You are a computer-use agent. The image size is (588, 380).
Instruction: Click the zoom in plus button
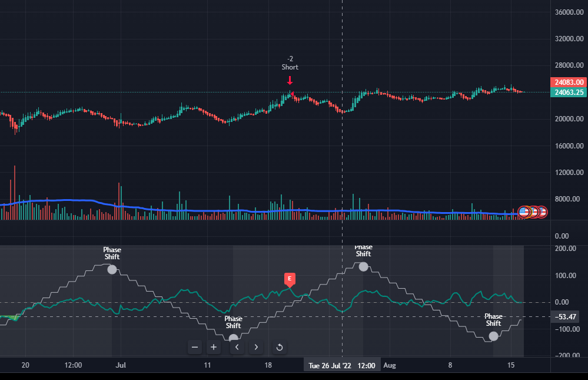(214, 347)
